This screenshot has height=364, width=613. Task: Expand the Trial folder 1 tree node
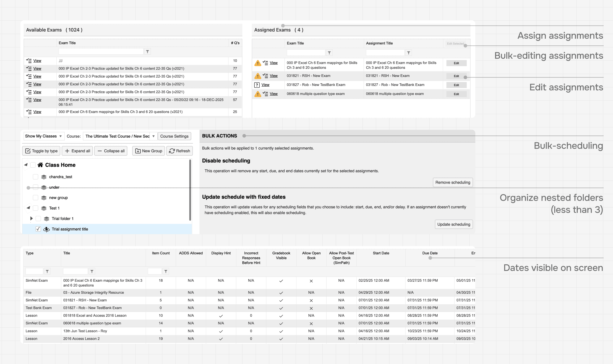31,218
